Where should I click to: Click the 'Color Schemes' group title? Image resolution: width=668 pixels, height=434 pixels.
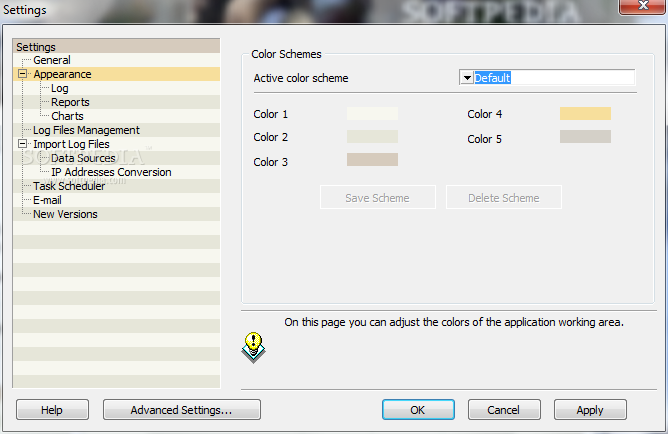click(x=286, y=55)
